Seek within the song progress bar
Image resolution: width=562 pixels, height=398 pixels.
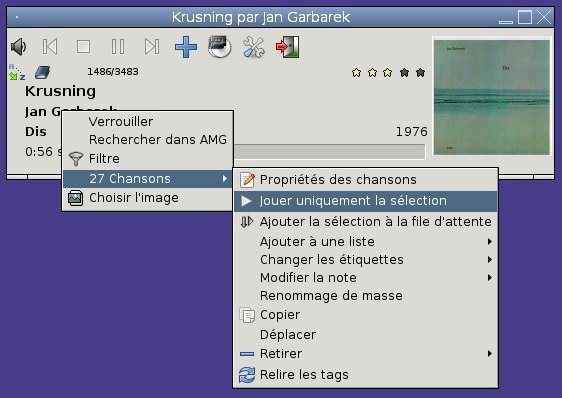329,152
